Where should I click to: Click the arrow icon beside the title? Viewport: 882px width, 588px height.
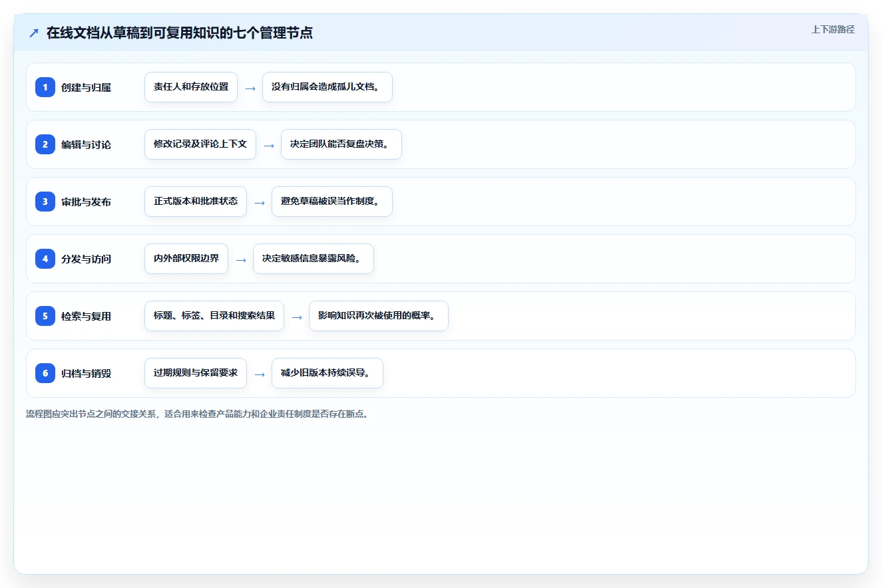tap(34, 33)
